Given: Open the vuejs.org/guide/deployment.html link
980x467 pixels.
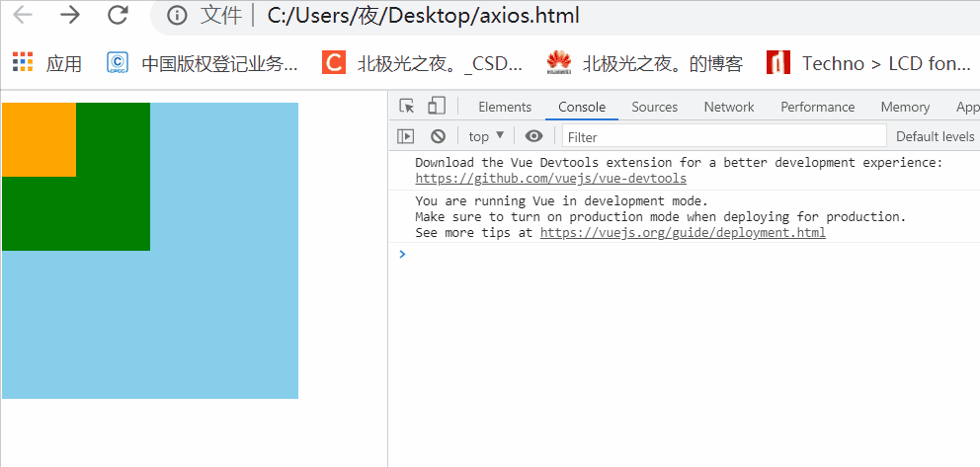Looking at the screenshot, I should (683, 233).
